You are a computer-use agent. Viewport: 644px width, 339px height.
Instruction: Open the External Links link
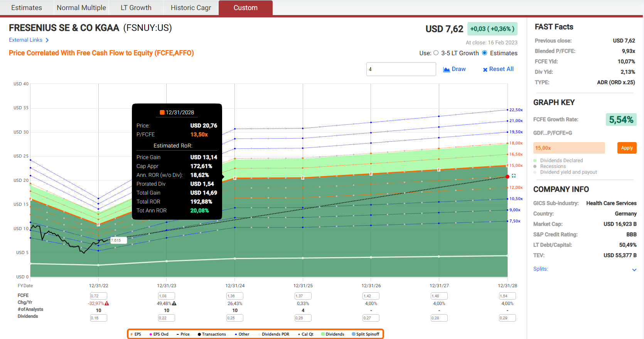click(25, 40)
